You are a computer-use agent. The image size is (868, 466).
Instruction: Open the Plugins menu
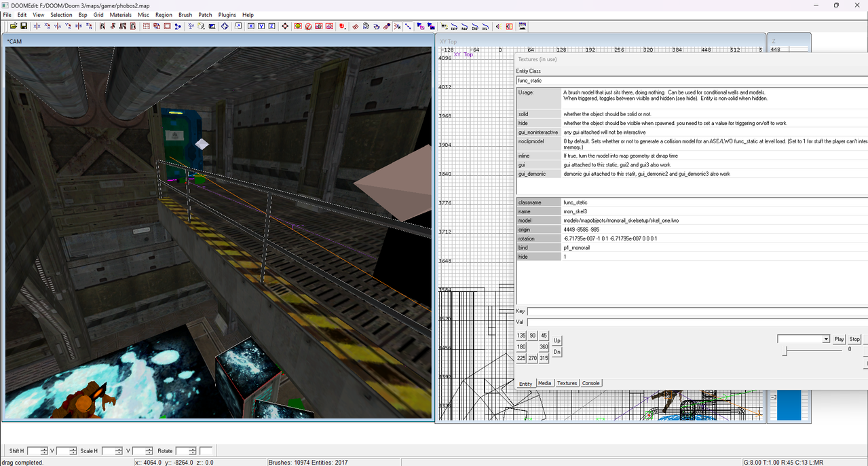tap(227, 15)
